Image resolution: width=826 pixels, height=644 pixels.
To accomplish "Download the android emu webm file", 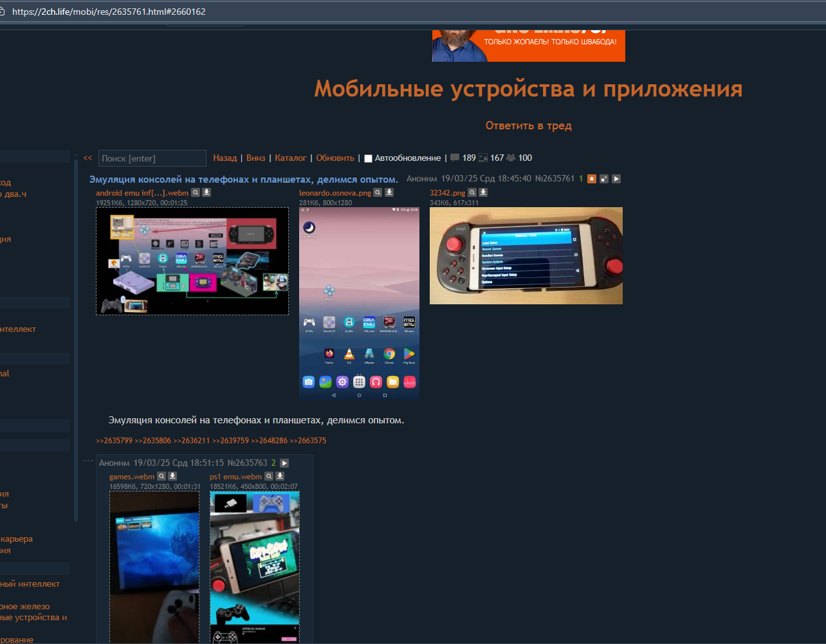I will click(206, 192).
